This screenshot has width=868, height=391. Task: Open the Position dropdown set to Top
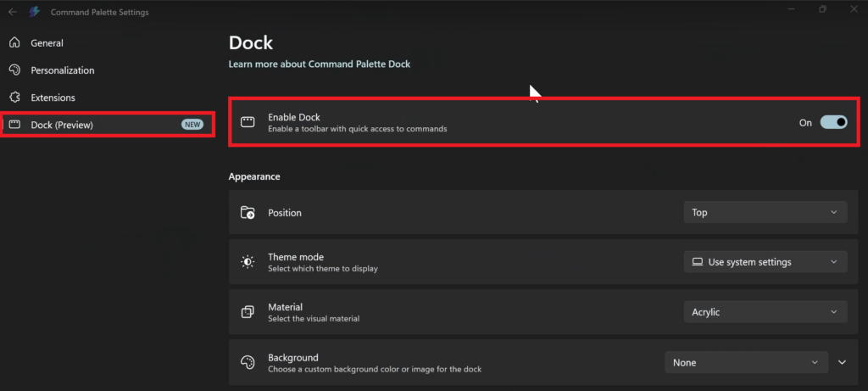click(765, 212)
